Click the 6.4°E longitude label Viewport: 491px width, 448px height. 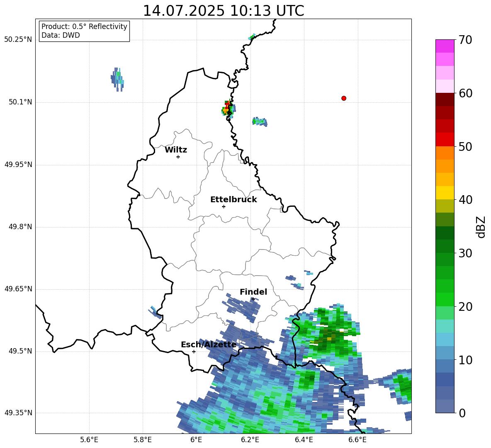pyautogui.click(x=304, y=440)
